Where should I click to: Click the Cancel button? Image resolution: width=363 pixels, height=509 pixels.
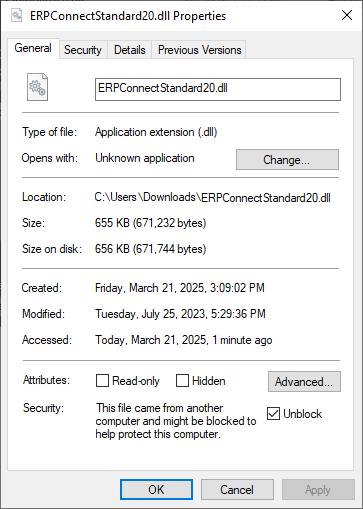[237, 490]
